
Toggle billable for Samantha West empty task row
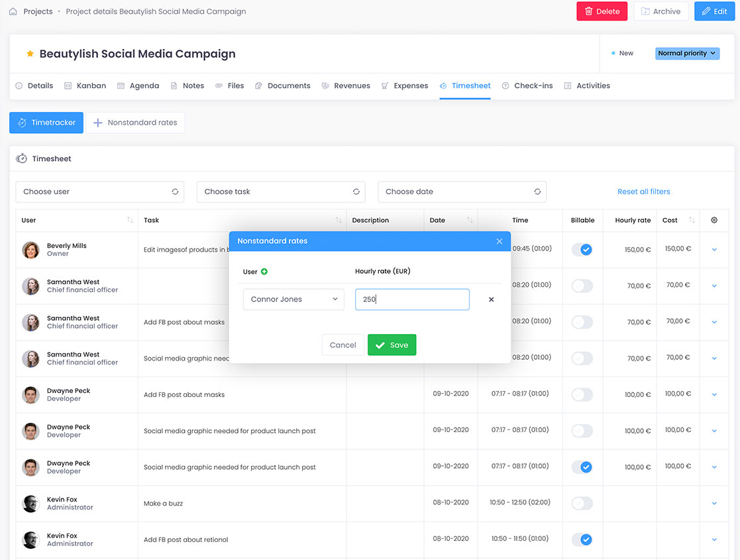click(x=582, y=286)
